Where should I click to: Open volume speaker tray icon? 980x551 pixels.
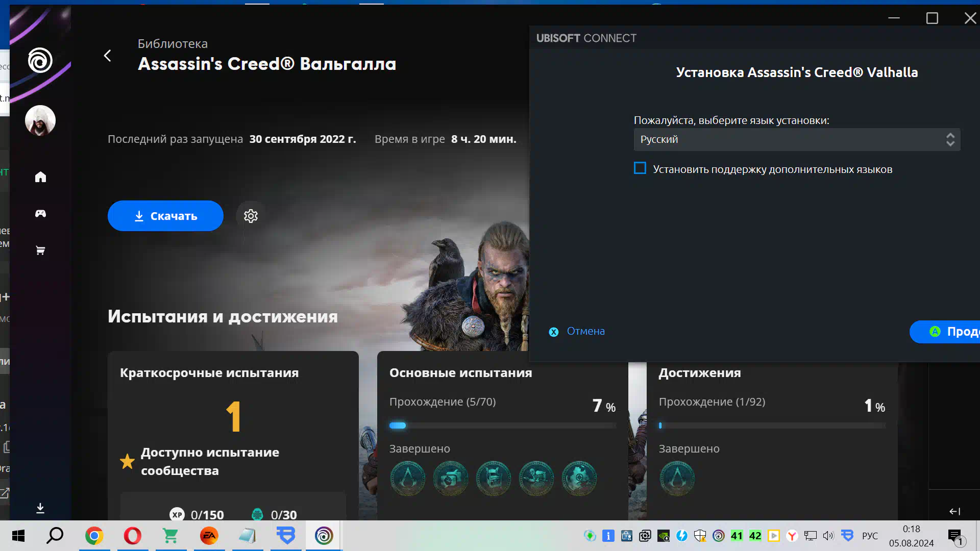[828, 536]
